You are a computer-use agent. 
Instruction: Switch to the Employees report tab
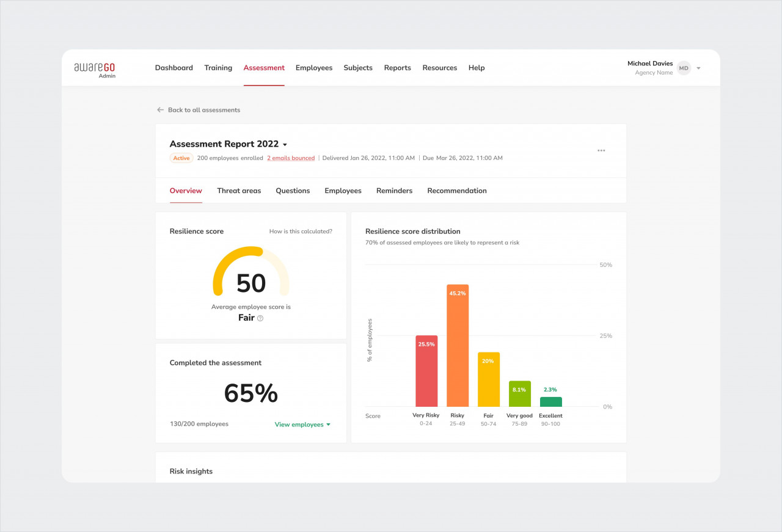343,191
